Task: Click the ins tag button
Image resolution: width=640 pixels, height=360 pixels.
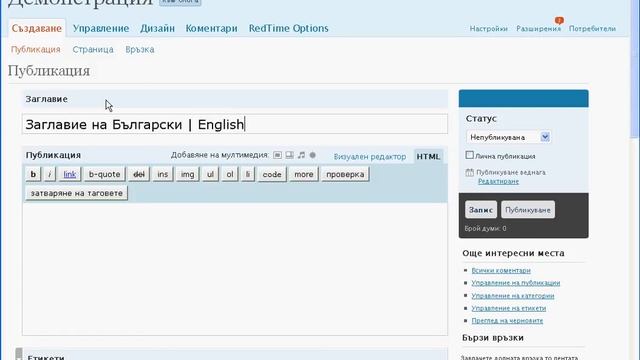Action: click(x=162, y=174)
